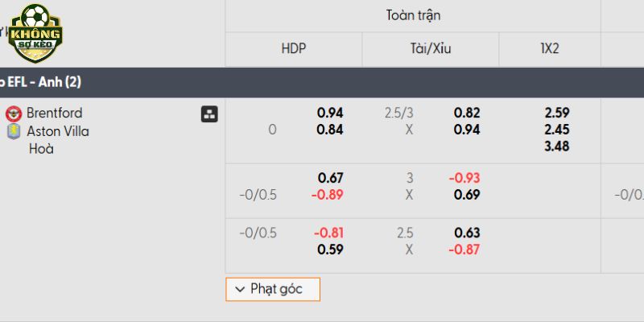
Task: Open the Brentford team name link
Action: click(x=54, y=113)
